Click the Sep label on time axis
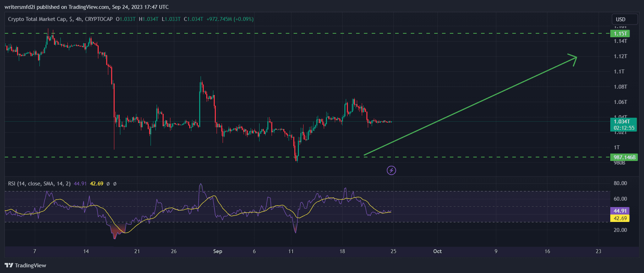644x273 pixels. pyautogui.click(x=218, y=251)
